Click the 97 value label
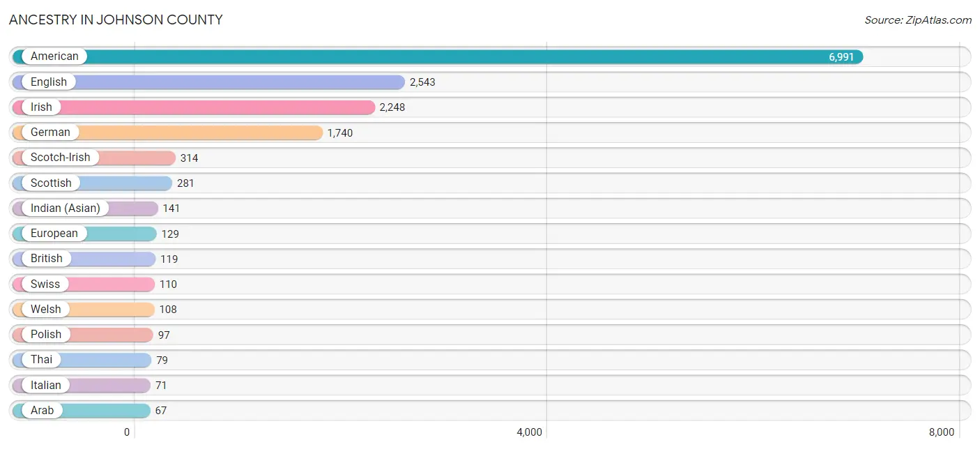The image size is (980, 449). (x=164, y=335)
